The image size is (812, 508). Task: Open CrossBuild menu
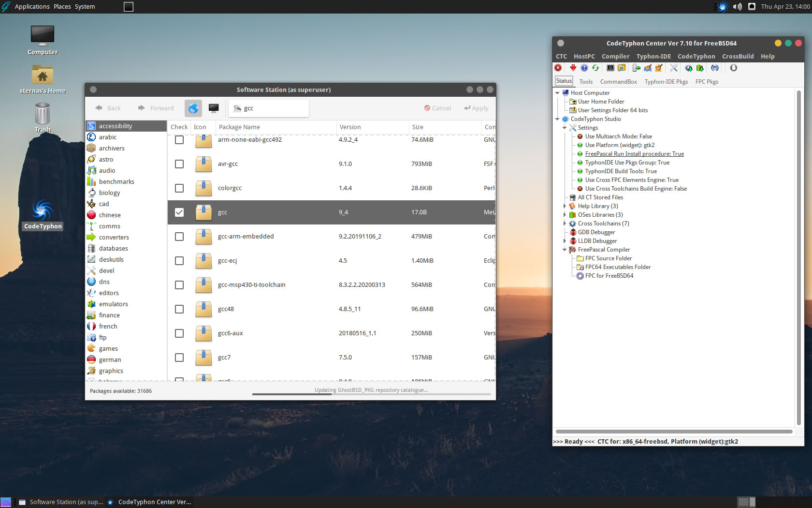click(x=738, y=57)
